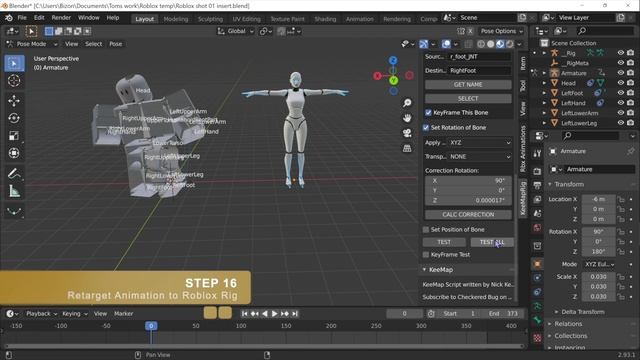Jump to timeline start frame
Image resolution: width=640 pixels, height=360 pixels.
244,313
